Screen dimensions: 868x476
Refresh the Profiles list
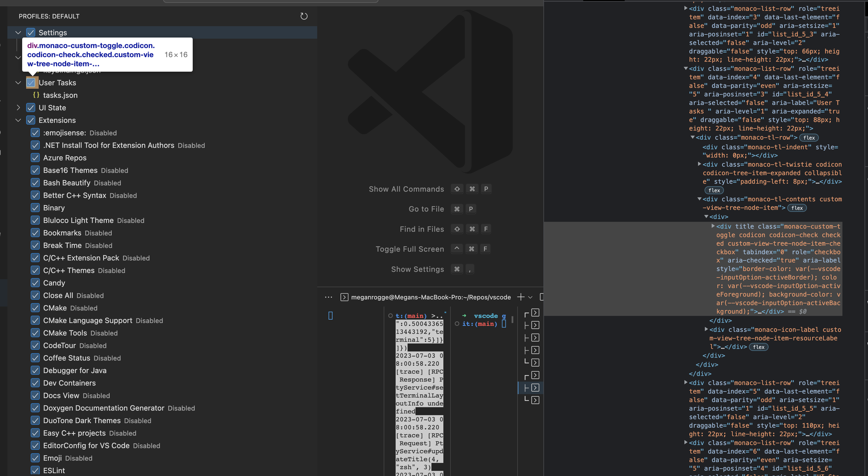(304, 16)
